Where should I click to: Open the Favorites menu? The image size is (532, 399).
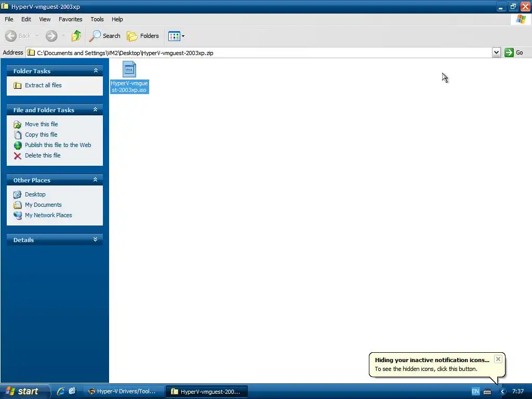pyautogui.click(x=71, y=19)
